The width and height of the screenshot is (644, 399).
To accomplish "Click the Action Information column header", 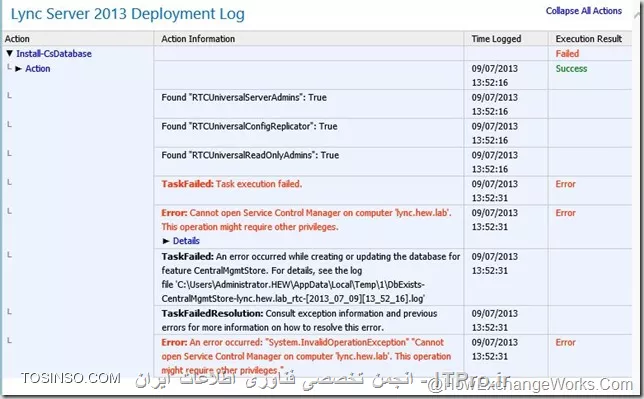I will point(198,39).
